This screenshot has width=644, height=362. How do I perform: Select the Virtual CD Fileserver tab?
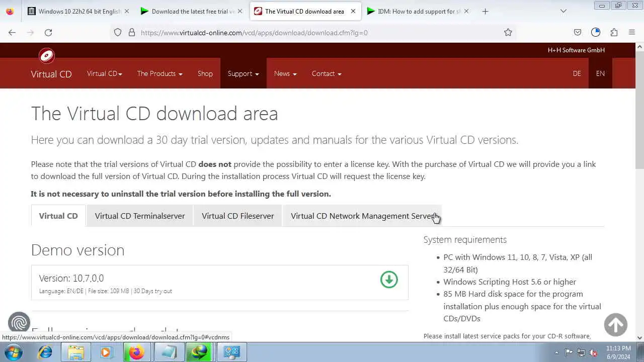coord(238,216)
